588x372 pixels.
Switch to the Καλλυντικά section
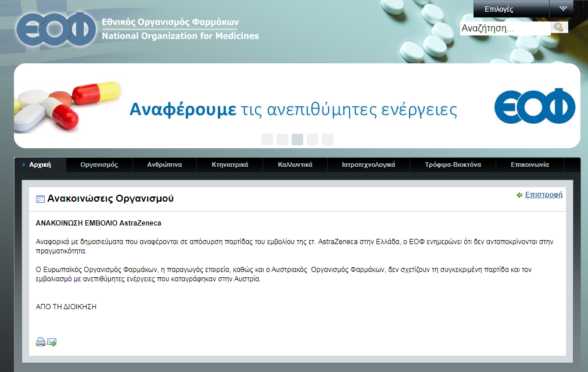coord(295,164)
